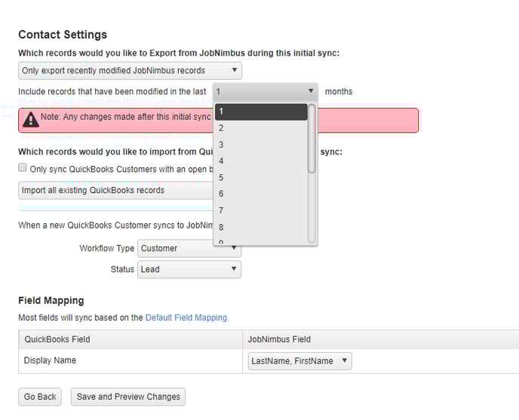Open the Default Field Mapping link

(x=187, y=317)
